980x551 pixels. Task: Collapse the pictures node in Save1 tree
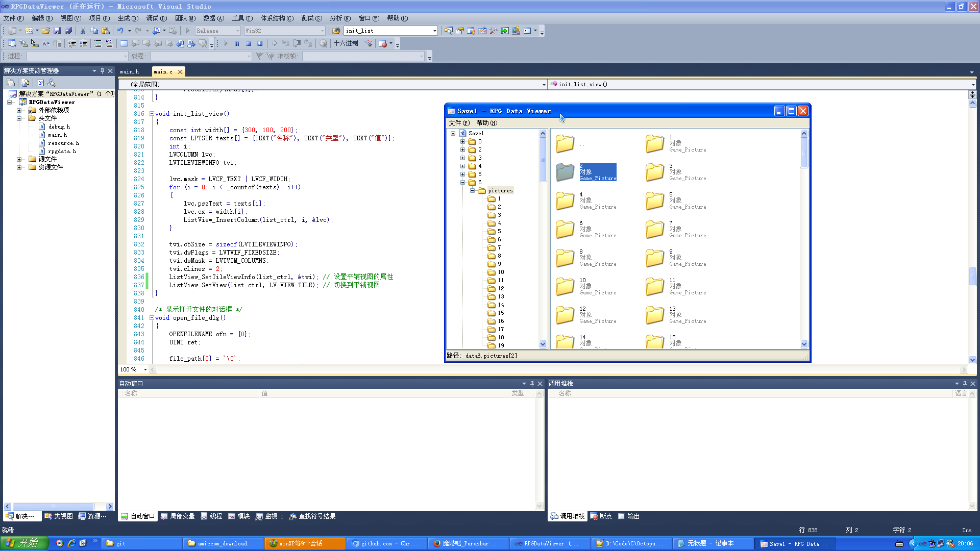point(473,191)
